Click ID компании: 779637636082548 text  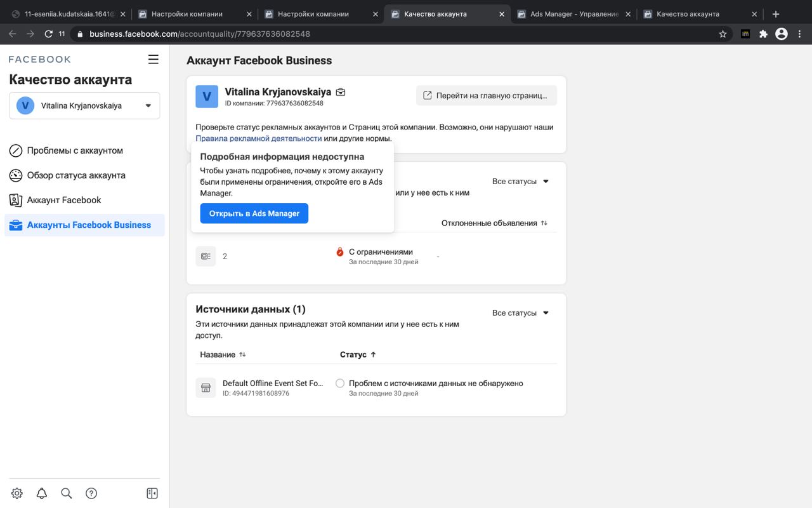point(274,104)
